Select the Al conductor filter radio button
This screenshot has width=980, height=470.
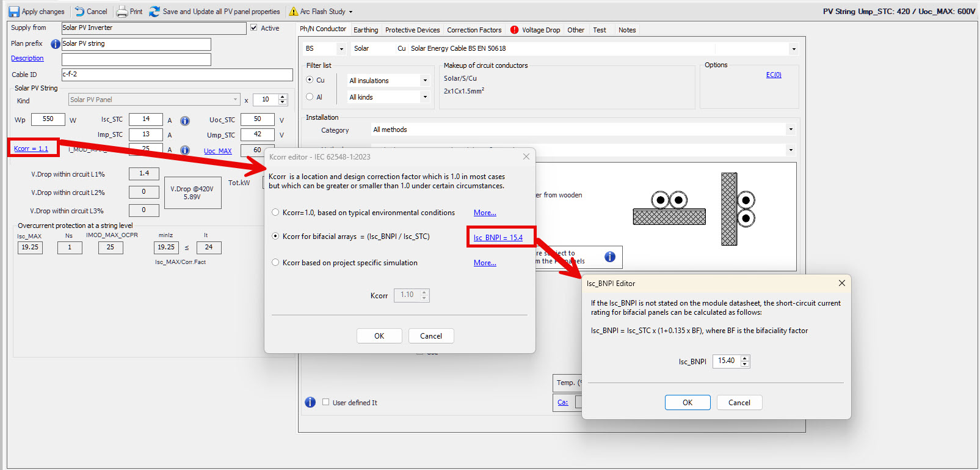pyautogui.click(x=310, y=97)
